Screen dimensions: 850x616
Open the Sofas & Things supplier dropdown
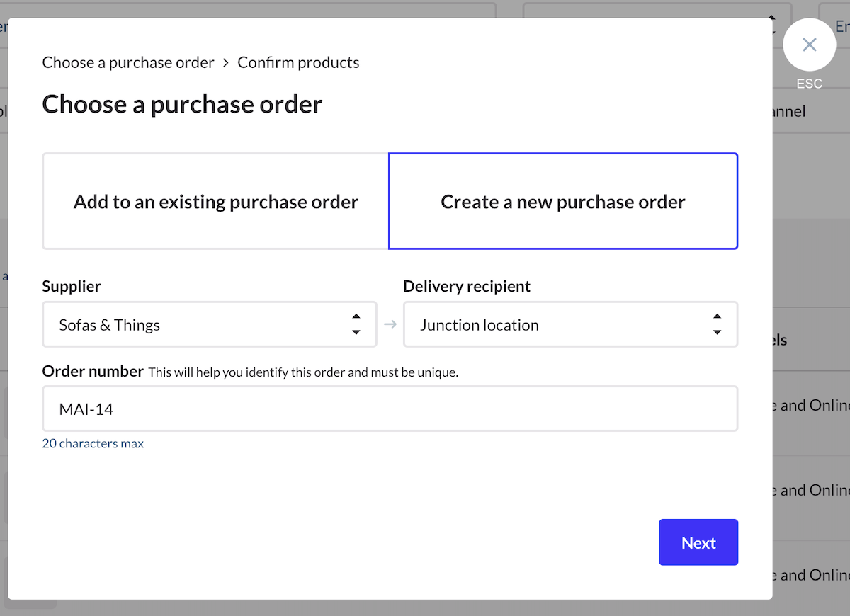click(198, 325)
